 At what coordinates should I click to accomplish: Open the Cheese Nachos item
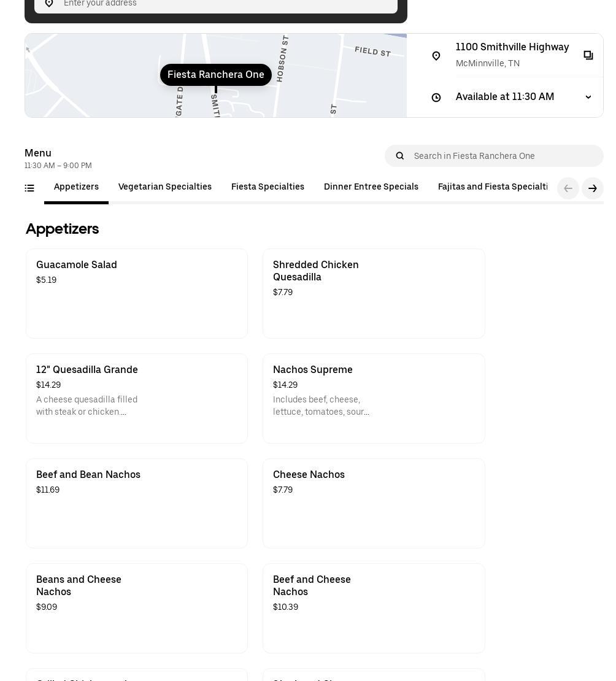coord(374,503)
